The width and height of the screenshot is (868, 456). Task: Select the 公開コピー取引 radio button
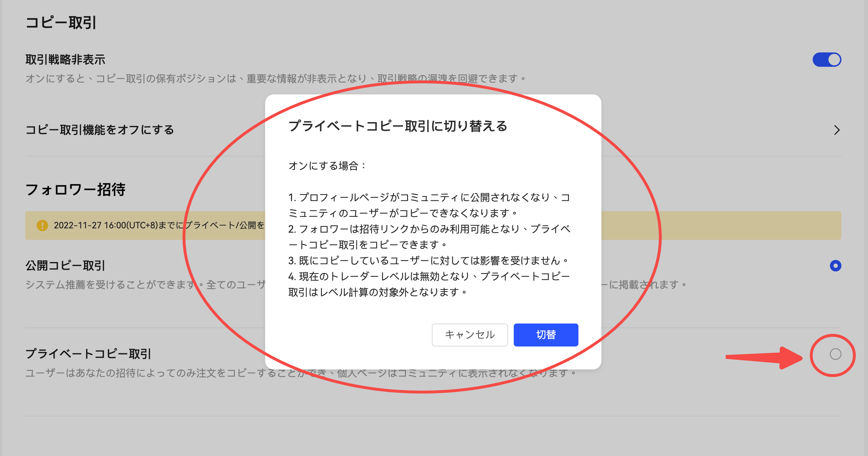[835, 266]
